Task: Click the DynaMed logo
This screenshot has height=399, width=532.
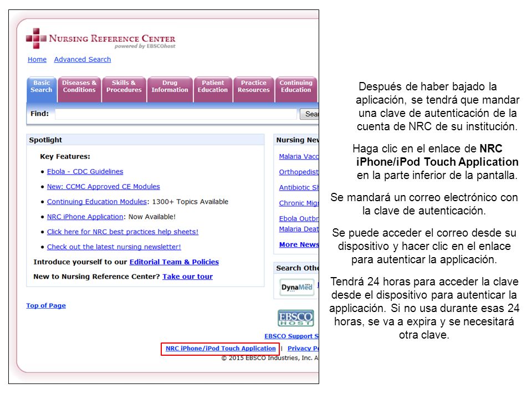Action: coord(296,287)
